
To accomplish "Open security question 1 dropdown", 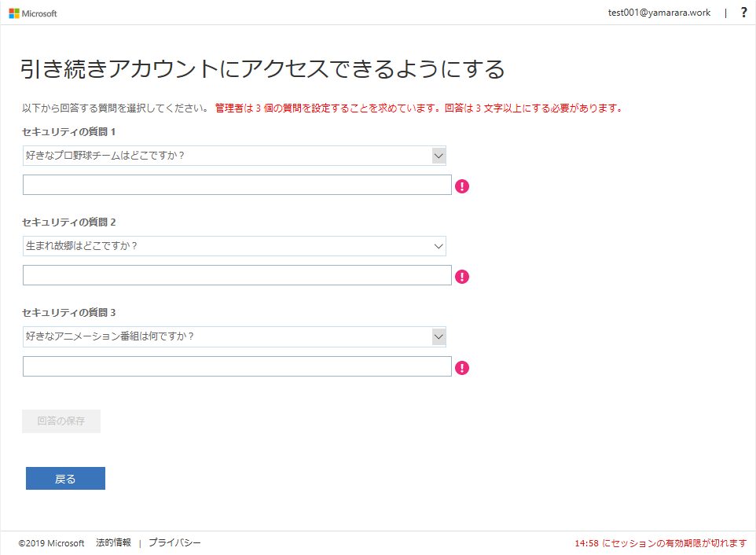I will click(x=234, y=156).
